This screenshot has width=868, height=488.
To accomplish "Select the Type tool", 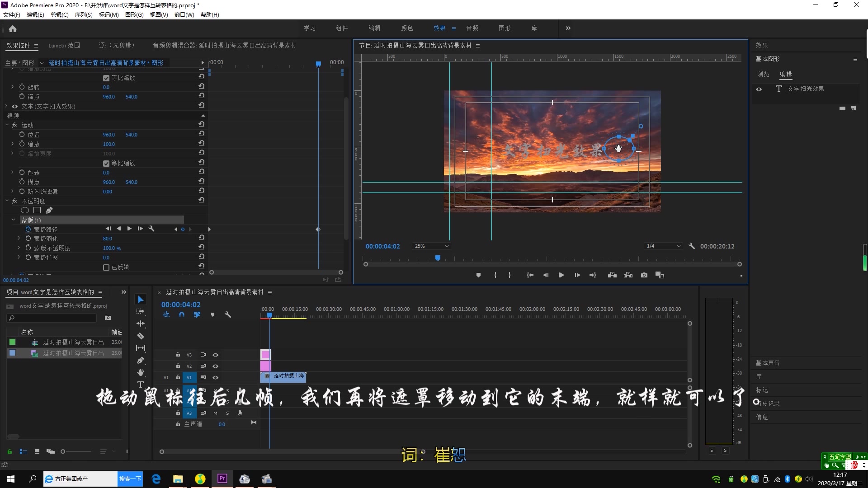I will pos(141,385).
